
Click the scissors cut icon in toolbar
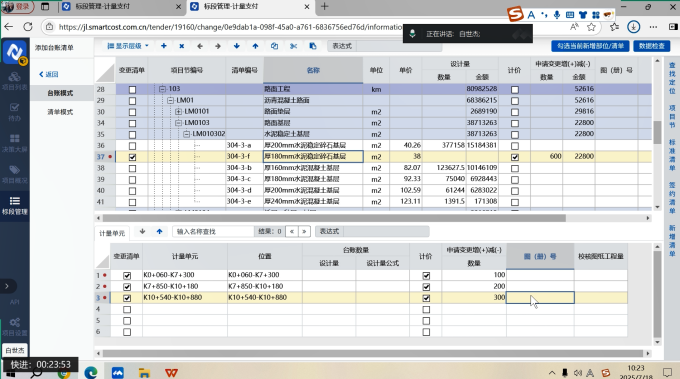(294, 46)
